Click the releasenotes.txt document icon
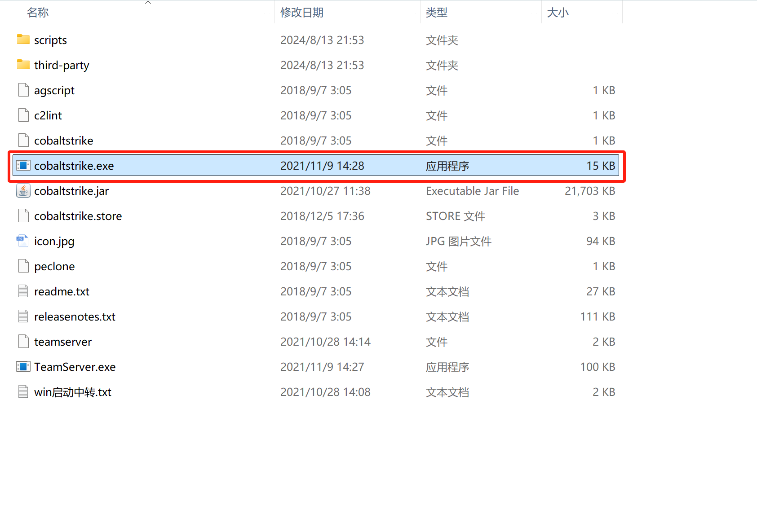 click(x=23, y=317)
